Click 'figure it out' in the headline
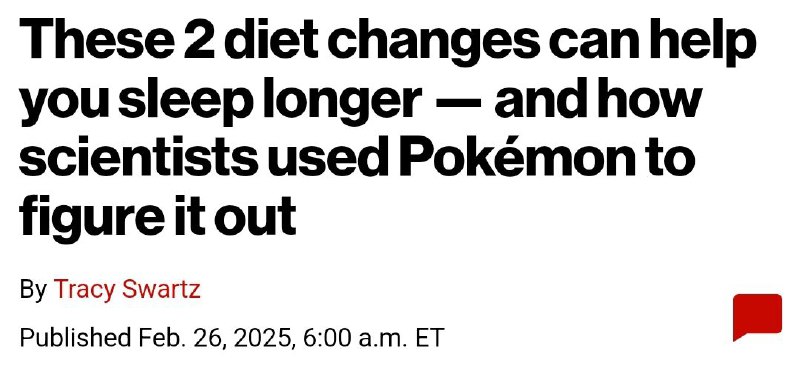This screenshot has height=374, width=800. click(x=158, y=216)
